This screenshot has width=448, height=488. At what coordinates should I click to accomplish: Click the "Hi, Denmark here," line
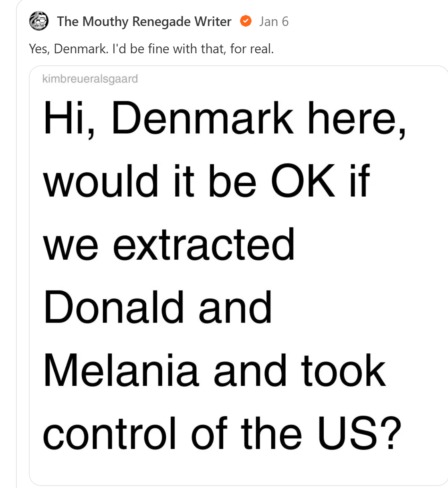[225, 118]
